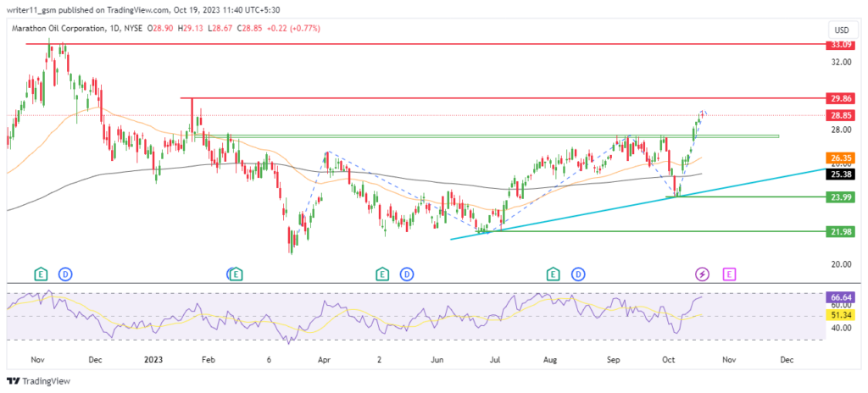
Task: Click the Sep label on time axis
Action: pos(613,360)
